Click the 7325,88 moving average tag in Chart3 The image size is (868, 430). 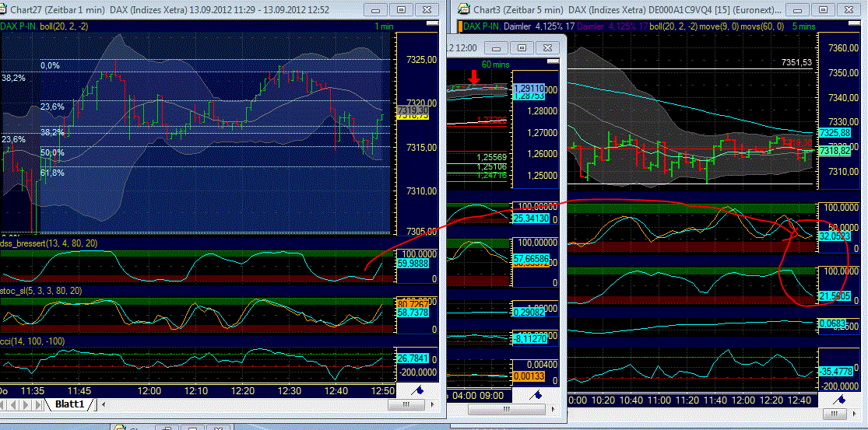point(834,133)
